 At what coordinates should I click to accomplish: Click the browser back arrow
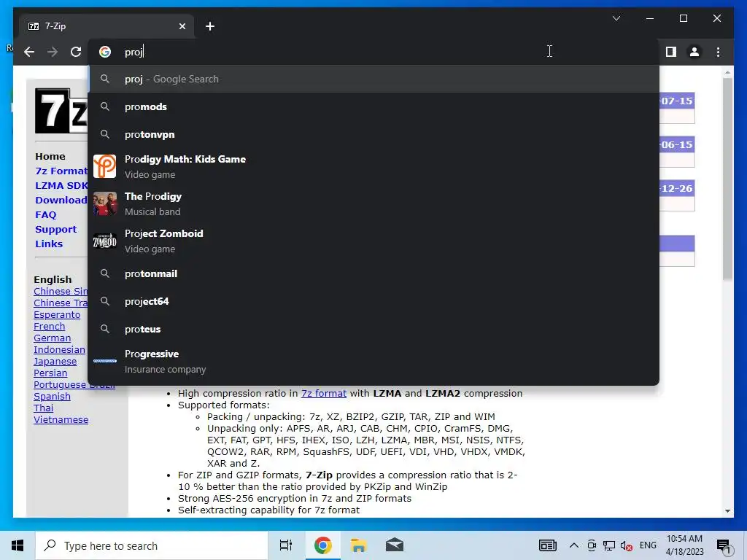29,52
